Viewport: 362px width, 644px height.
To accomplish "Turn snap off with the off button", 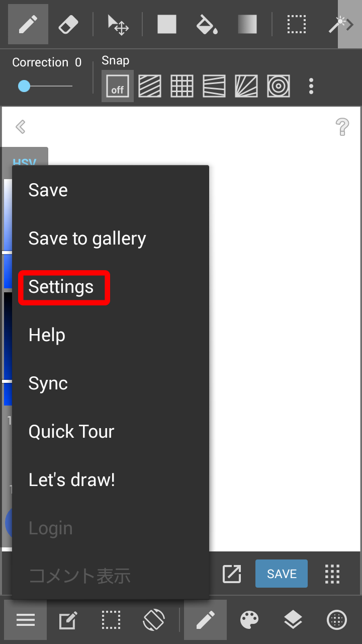I will pyautogui.click(x=118, y=87).
